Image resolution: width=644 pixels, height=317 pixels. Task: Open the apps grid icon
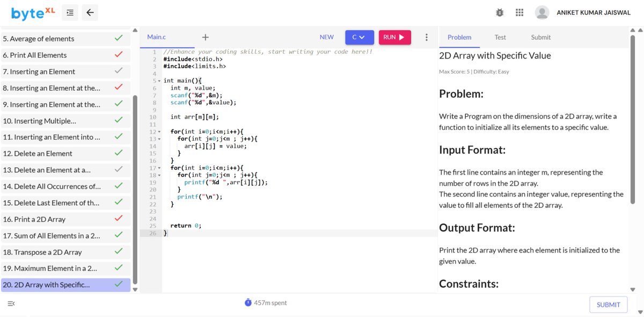(519, 12)
